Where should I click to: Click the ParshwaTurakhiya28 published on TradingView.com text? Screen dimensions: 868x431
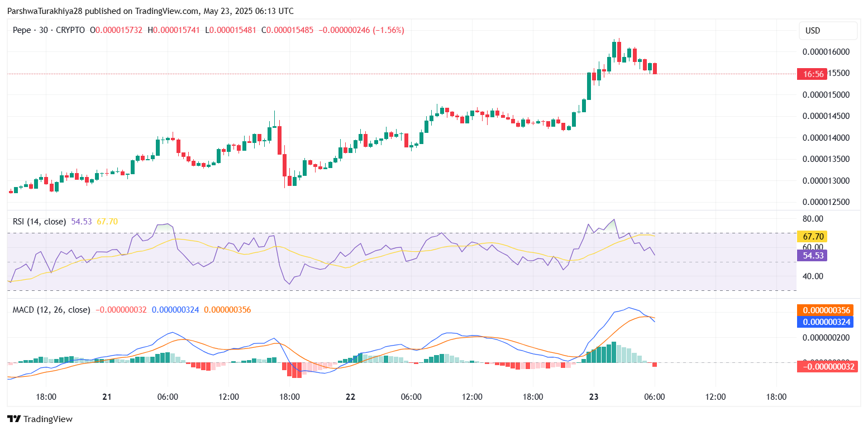150,11
